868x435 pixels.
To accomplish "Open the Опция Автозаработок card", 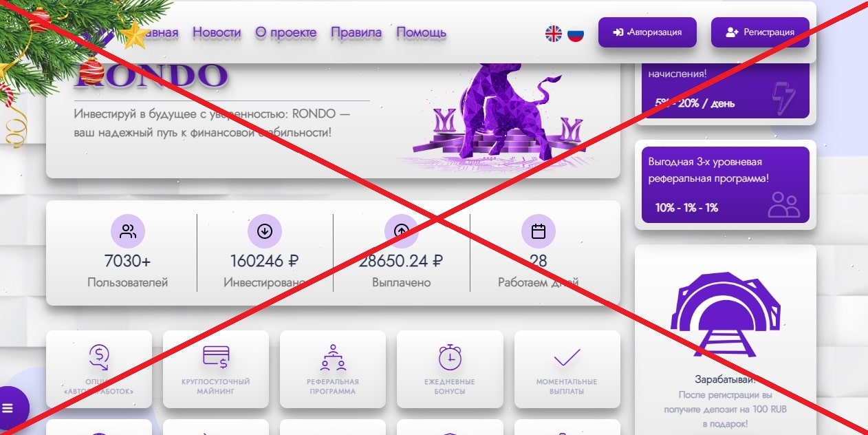I will [x=99, y=370].
